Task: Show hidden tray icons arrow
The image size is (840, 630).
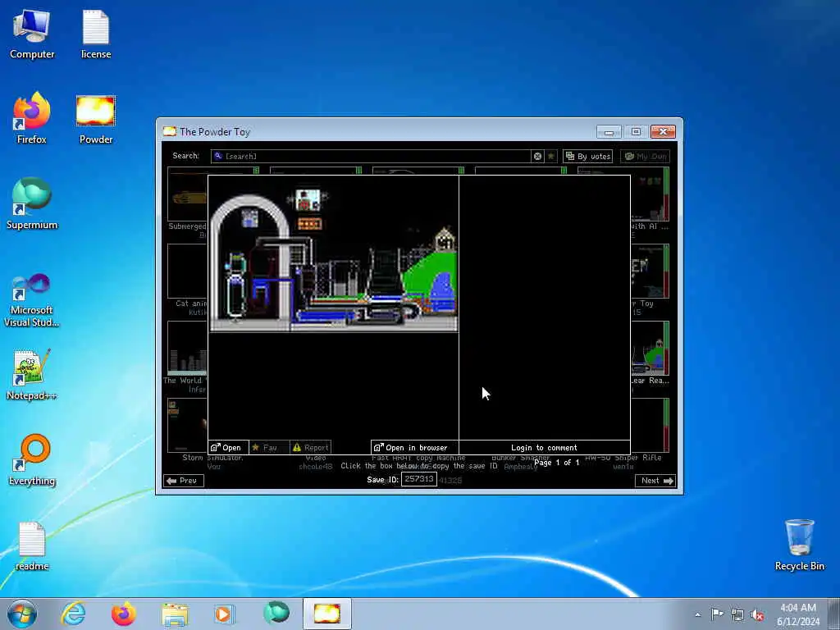Action: 697,614
